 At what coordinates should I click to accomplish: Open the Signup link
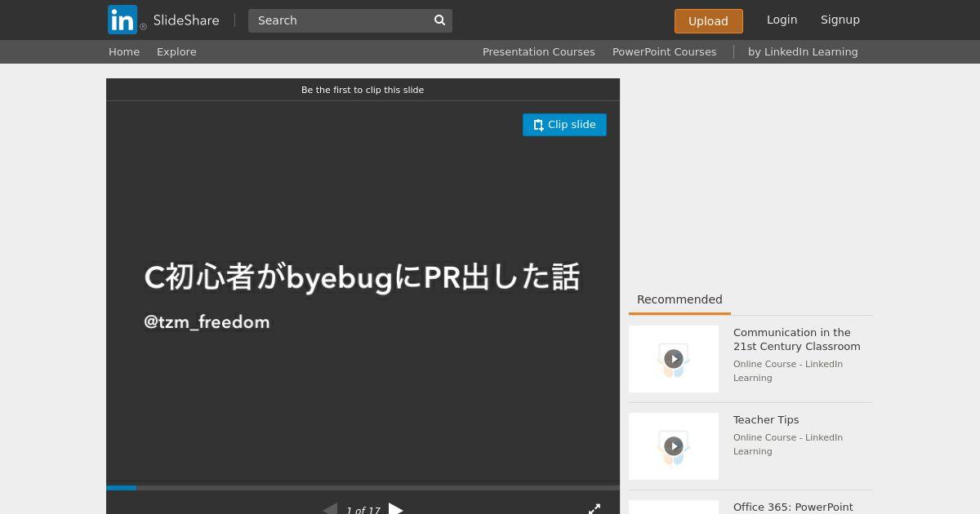(x=840, y=20)
